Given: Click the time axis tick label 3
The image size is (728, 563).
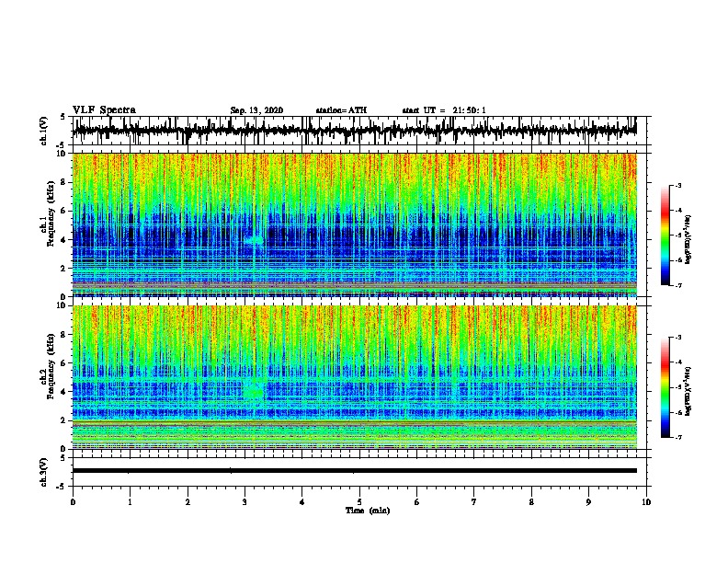Looking at the screenshot, I should (245, 502).
